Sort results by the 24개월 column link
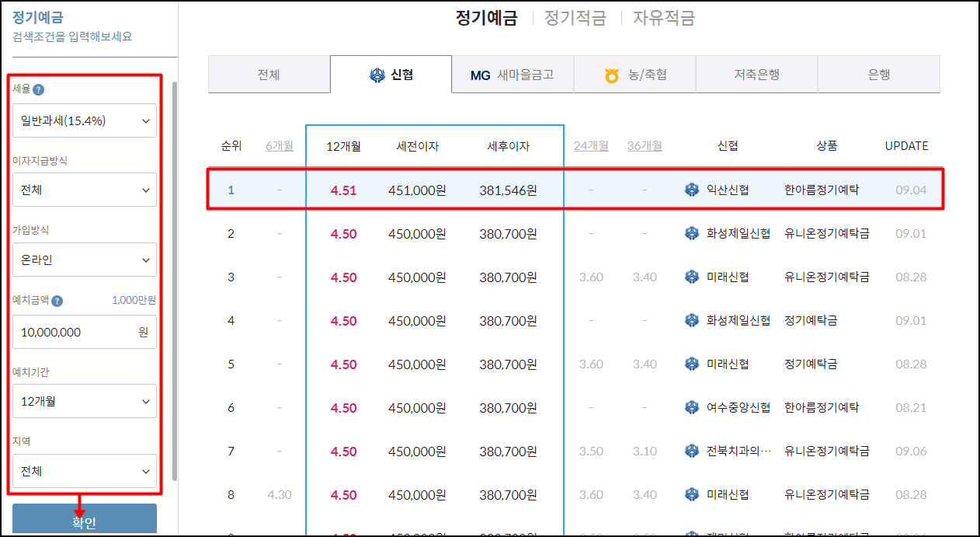 tap(591, 145)
